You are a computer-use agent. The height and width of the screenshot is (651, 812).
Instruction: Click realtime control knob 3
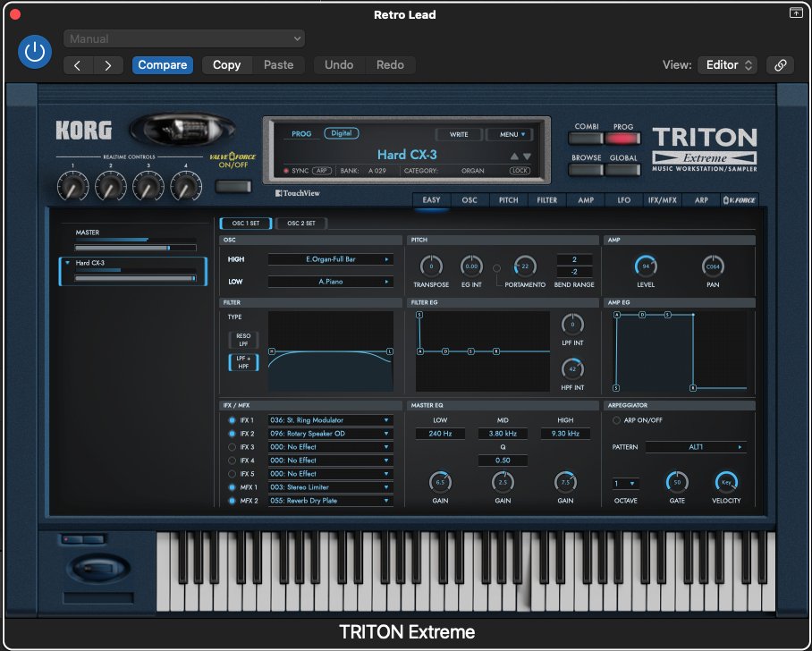click(x=148, y=186)
